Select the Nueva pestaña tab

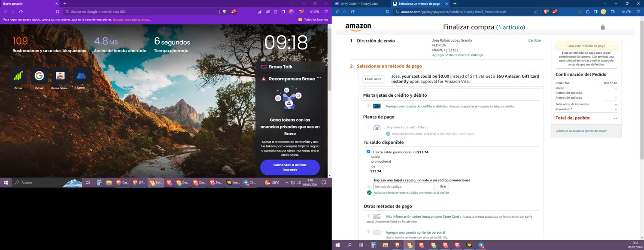pyautogui.click(x=30, y=3)
